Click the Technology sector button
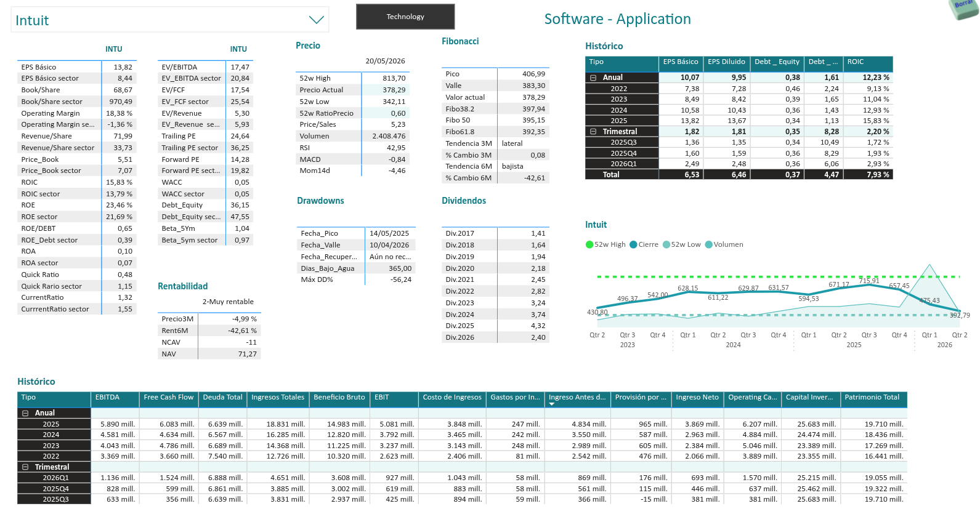Image resolution: width=980 pixels, height=514 pixels. point(405,17)
